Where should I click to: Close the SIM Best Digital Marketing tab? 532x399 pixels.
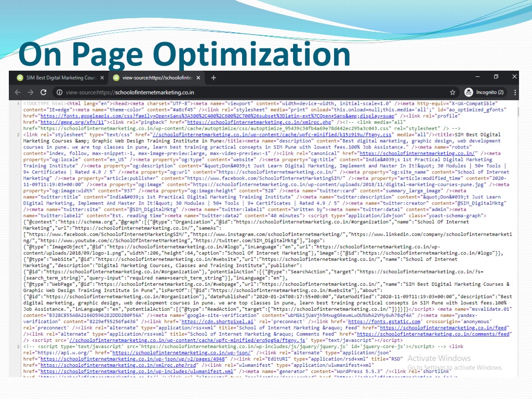click(102, 78)
